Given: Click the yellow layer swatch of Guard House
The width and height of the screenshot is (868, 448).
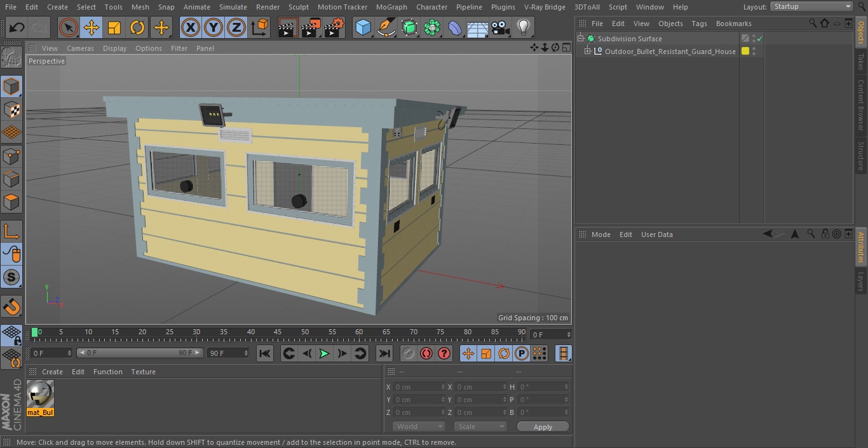Looking at the screenshot, I should click(745, 51).
